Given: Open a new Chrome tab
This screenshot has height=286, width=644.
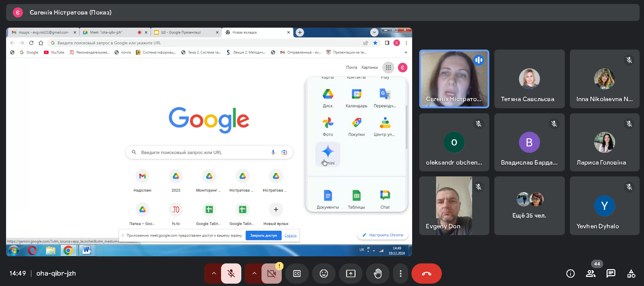Looking at the screenshot, I should tap(300, 32).
